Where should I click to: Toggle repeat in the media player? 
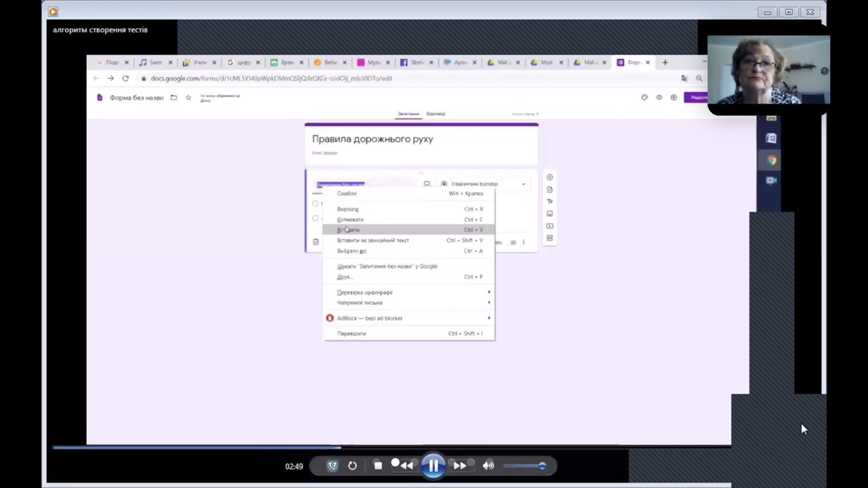click(x=353, y=466)
